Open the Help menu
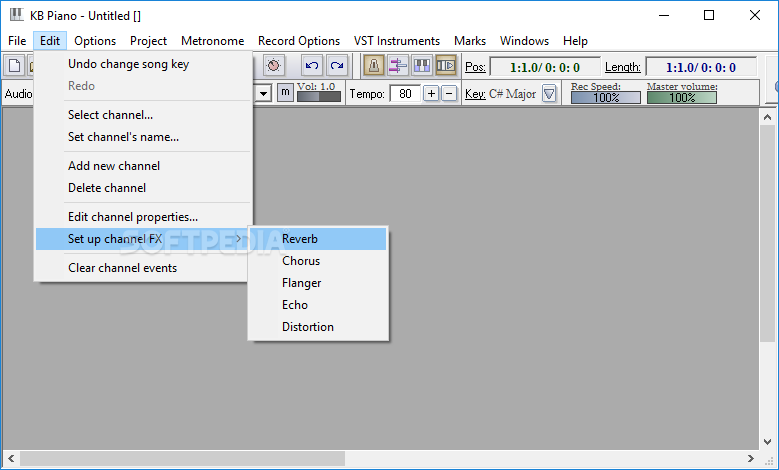779x470 pixels. click(575, 41)
